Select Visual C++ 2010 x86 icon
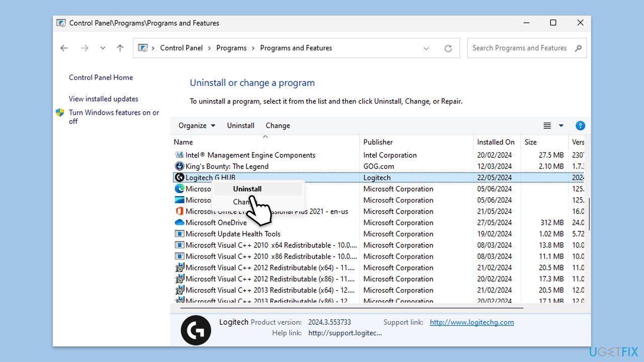The width and height of the screenshot is (644, 362). click(179, 256)
